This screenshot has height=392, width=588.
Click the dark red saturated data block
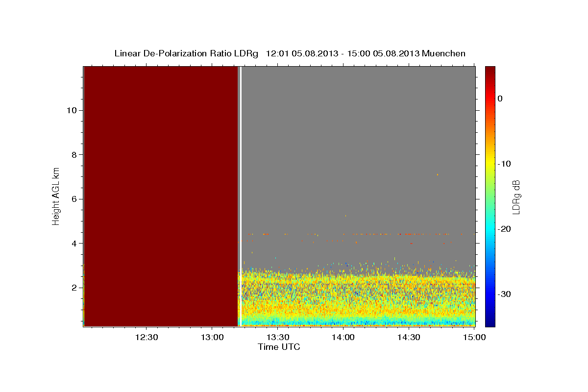tap(161, 196)
